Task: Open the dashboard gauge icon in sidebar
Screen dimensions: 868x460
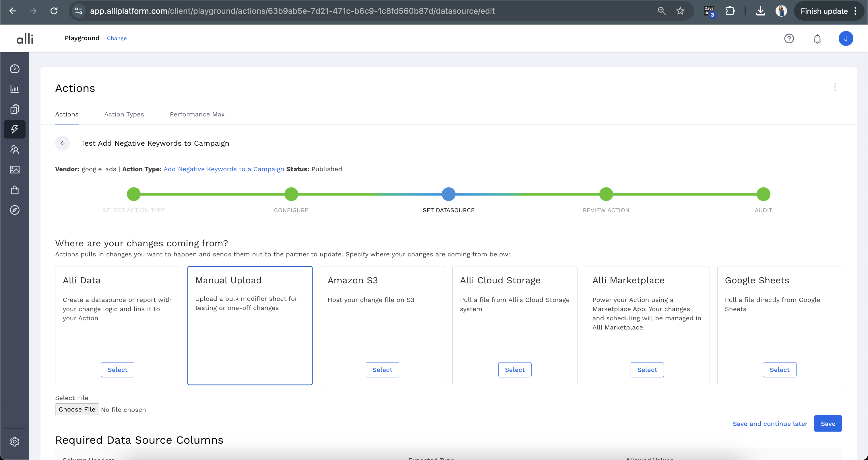Action: click(x=14, y=69)
